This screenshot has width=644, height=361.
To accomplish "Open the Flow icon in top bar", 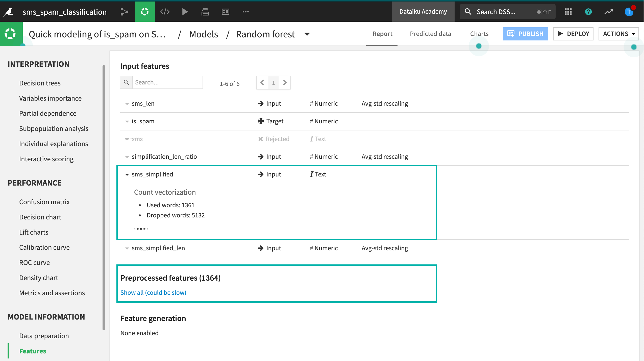I will (x=124, y=12).
